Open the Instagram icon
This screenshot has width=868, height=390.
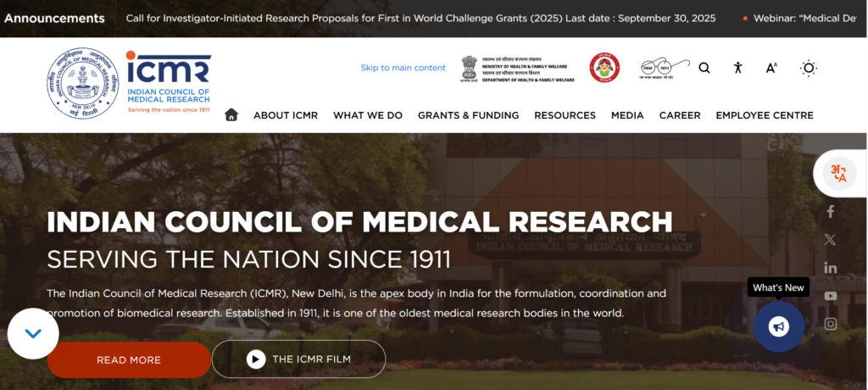pyautogui.click(x=831, y=324)
